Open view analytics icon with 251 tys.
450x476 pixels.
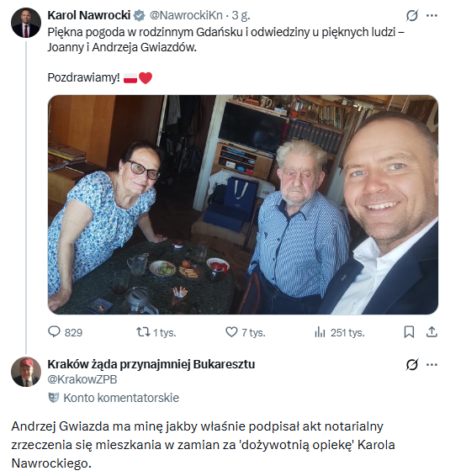point(320,332)
